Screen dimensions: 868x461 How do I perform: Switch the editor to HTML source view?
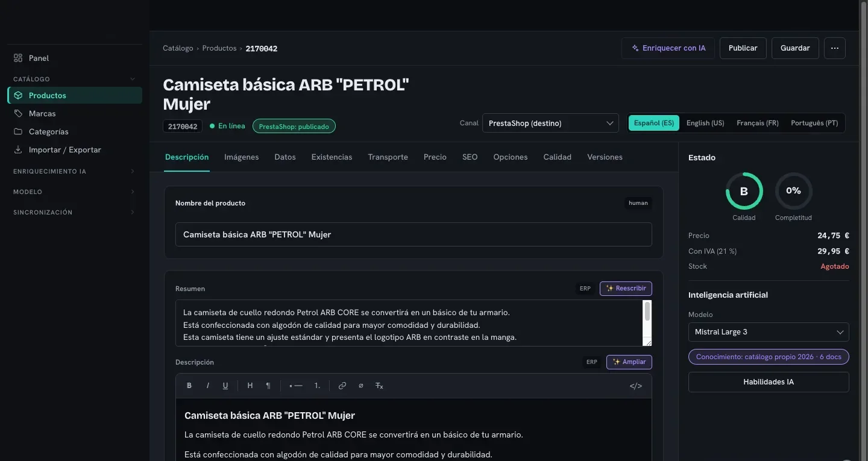pos(636,386)
